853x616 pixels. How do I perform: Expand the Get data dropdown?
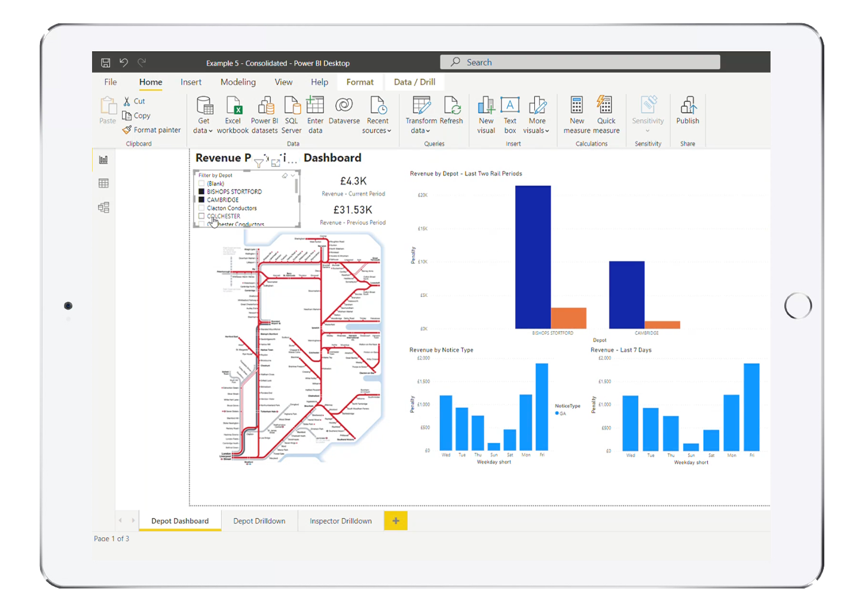click(203, 130)
